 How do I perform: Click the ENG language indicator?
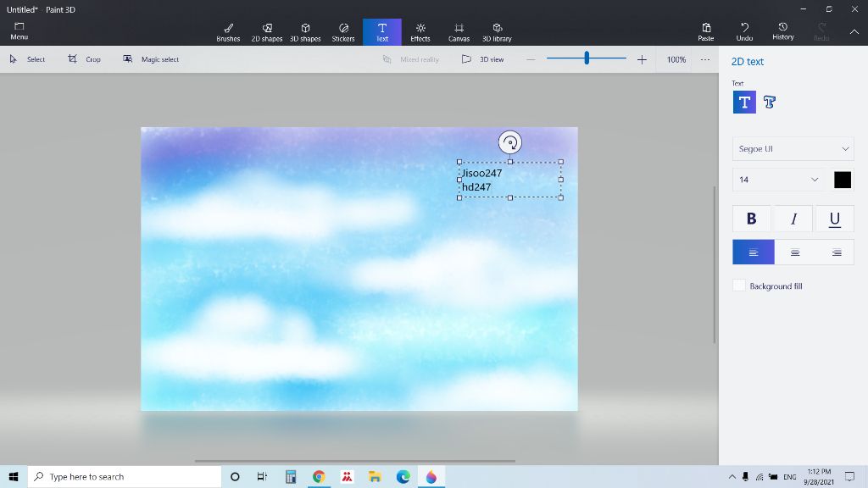click(x=790, y=476)
